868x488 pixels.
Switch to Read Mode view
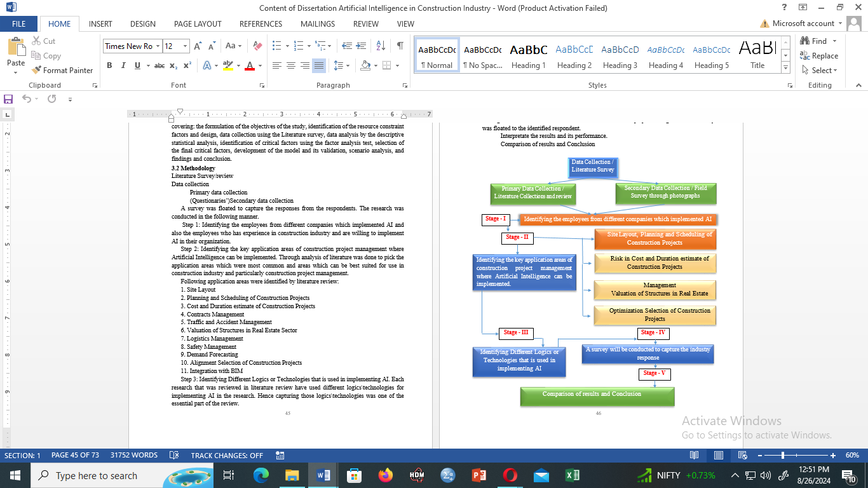(x=695, y=456)
